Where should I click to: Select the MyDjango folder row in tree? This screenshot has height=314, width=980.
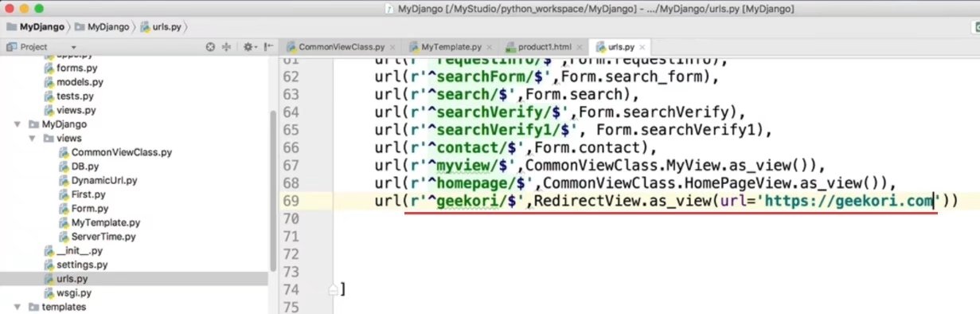click(x=134, y=124)
